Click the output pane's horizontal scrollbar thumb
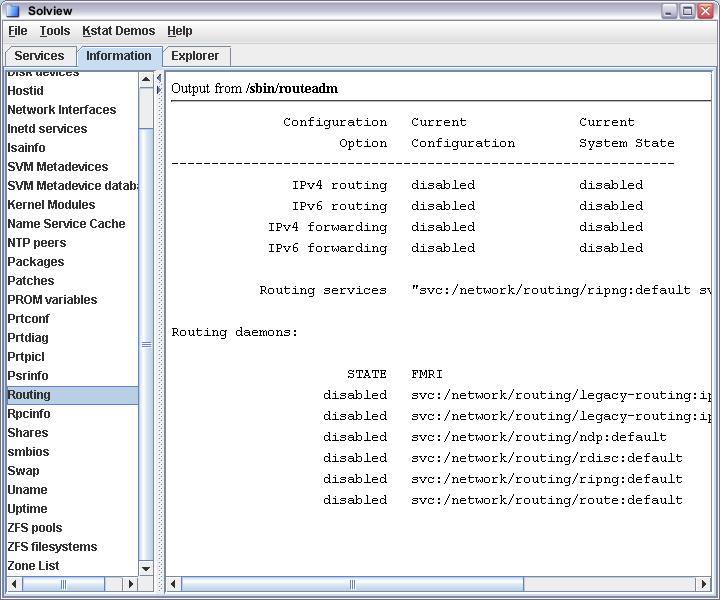The width and height of the screenshot is (720, 600). click(352, 584)
